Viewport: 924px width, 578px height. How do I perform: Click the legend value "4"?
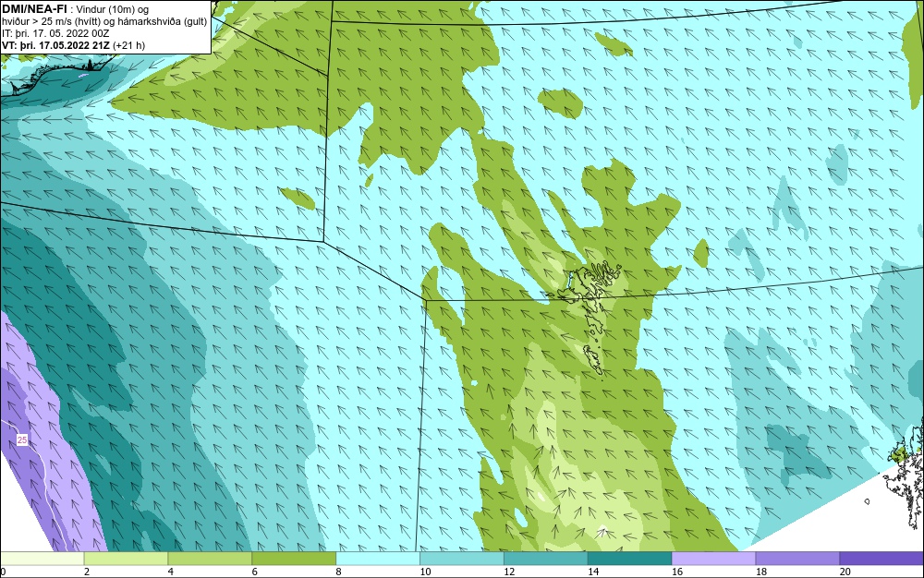click(x=171, y=572)
